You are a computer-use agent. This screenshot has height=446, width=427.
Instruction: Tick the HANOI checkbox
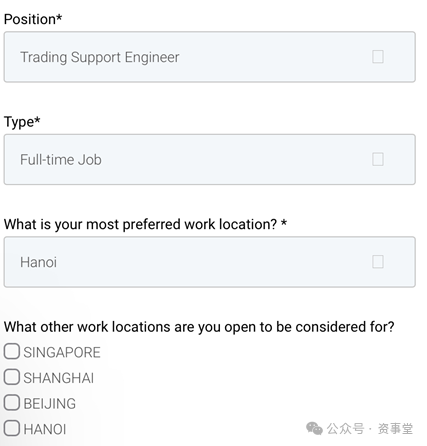[12, 428]
